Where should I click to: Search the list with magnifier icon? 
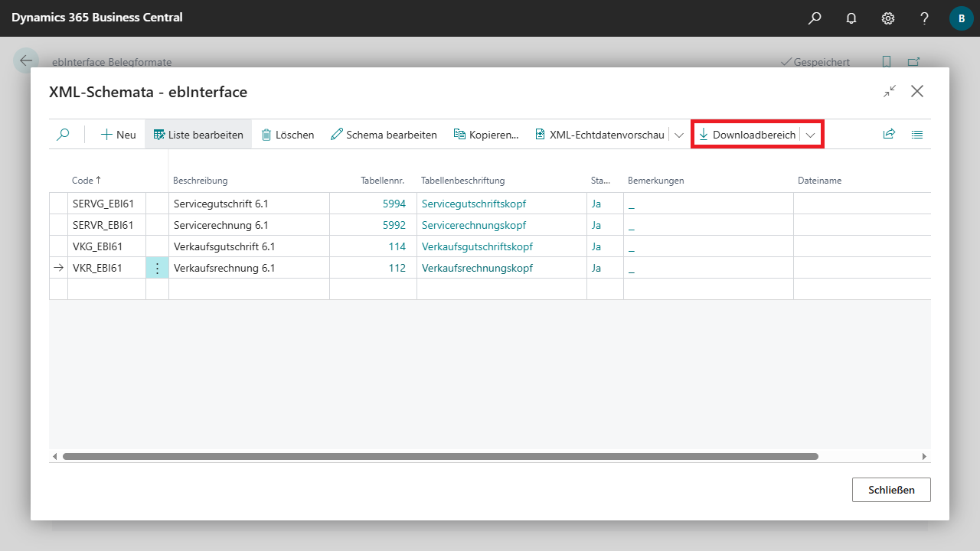coord(64,135)
